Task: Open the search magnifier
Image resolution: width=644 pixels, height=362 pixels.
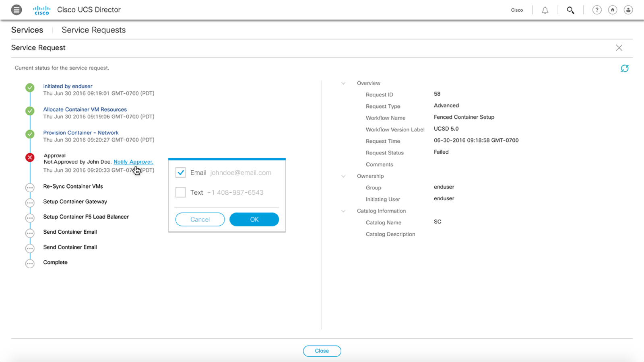Action: pyautogui.click(x=570, y=10)
